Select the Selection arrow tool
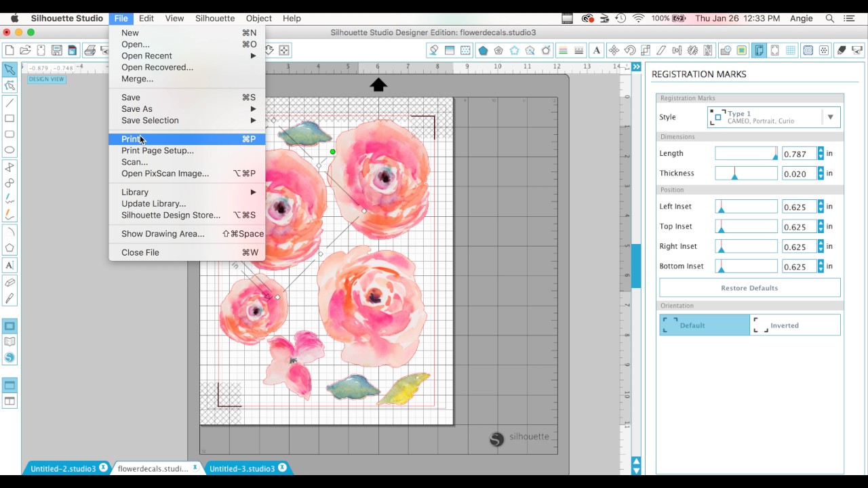Screen dimensions: 868x488 pos(9,69)
